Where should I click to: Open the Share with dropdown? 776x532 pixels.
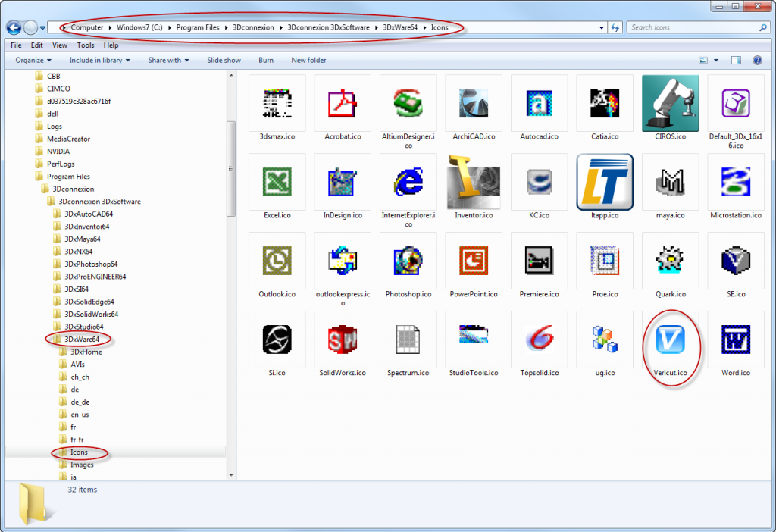tap(168, 61)
